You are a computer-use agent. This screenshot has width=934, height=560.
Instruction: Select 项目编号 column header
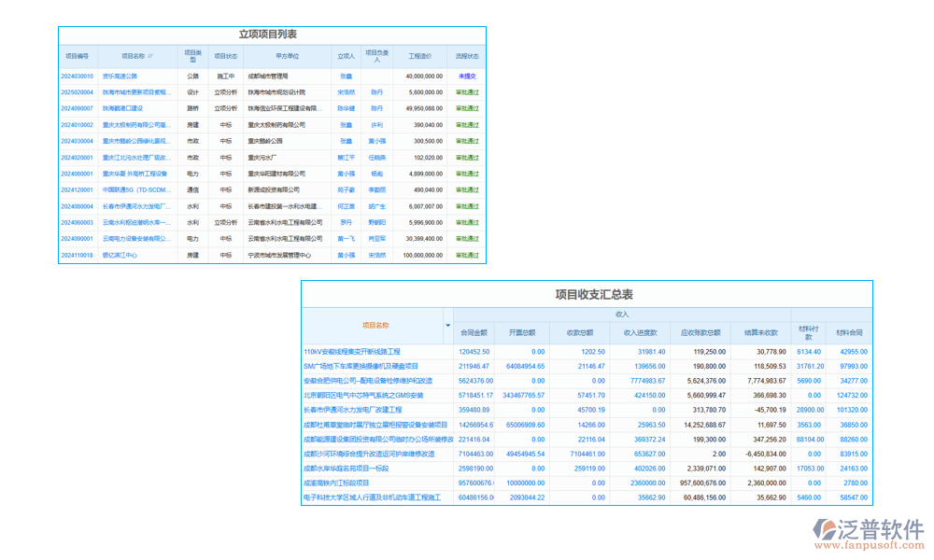pos(78,56)
